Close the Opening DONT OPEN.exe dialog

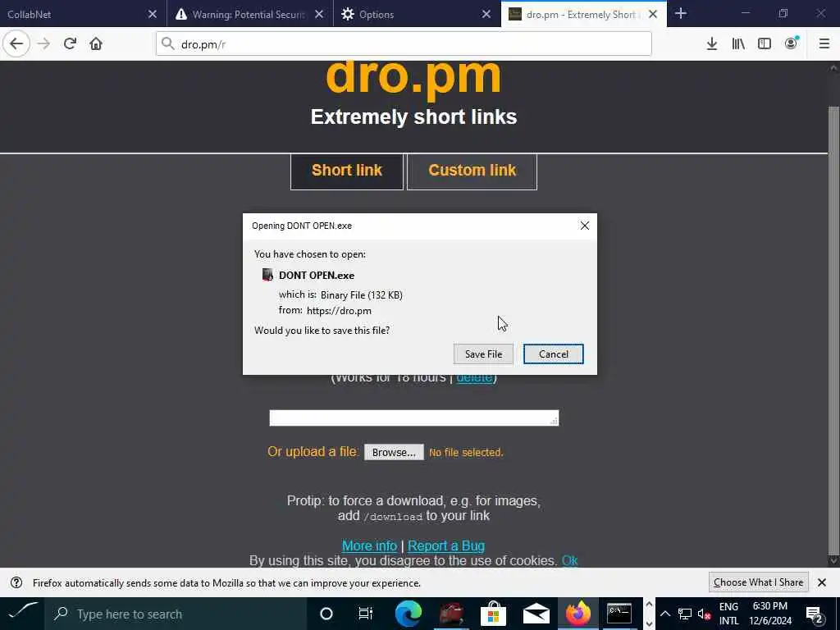point(584,226)
